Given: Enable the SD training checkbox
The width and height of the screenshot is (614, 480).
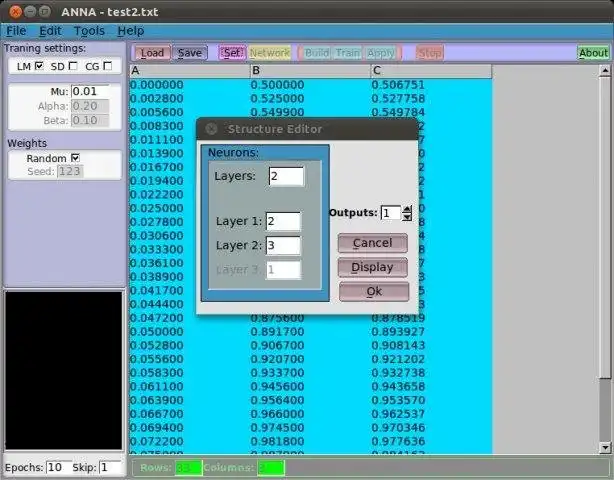Looking at the screenshot, I should (73, 66).
